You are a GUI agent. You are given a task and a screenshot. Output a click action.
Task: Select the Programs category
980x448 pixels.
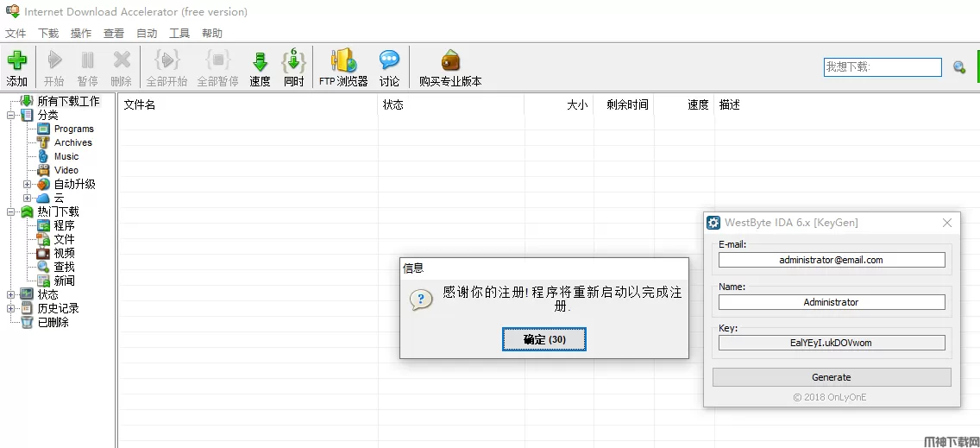pos(73,129)
